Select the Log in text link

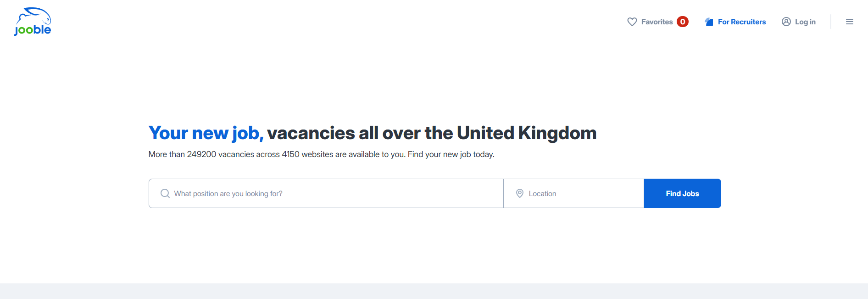tap(805, 22)
